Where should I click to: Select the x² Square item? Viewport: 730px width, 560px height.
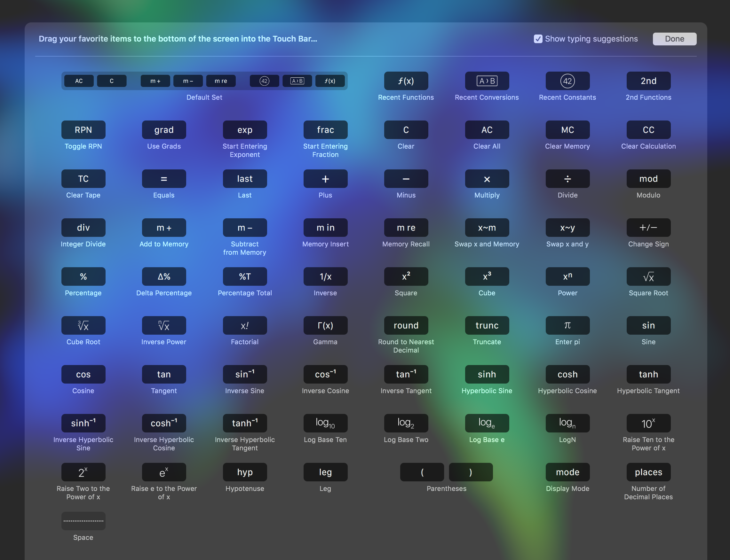(x=406, y=276)
